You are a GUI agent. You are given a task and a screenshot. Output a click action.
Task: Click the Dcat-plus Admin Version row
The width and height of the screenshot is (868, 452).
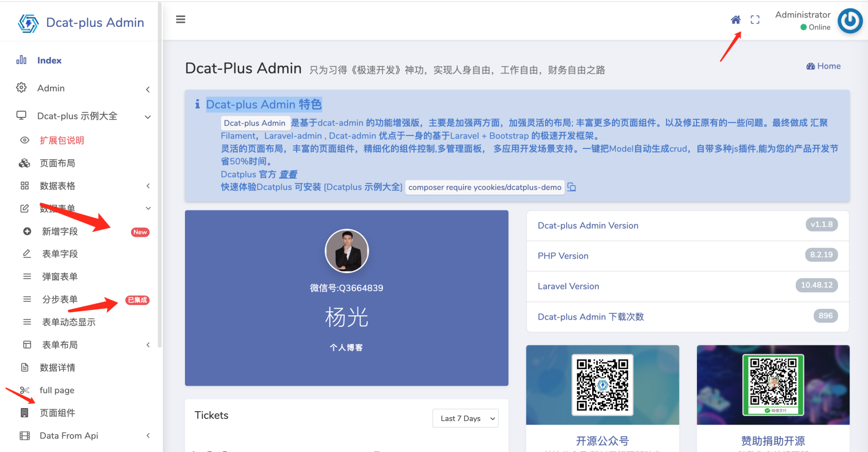tap(688, 225)
